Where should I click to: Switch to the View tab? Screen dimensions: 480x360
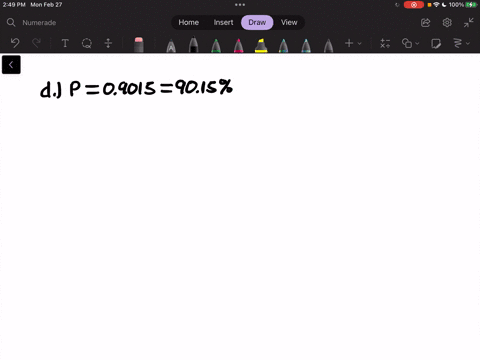click(x=289, y=22)
